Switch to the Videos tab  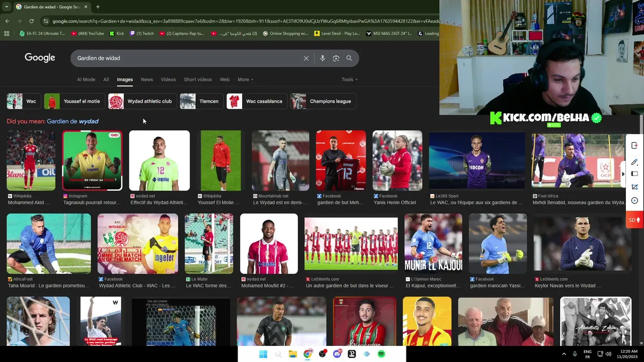pos(169,79)
